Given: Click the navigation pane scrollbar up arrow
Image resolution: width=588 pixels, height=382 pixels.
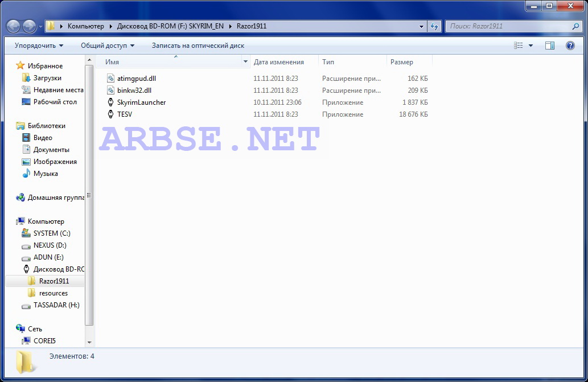Looking at the screenshot, I should (x=89, y=60).
